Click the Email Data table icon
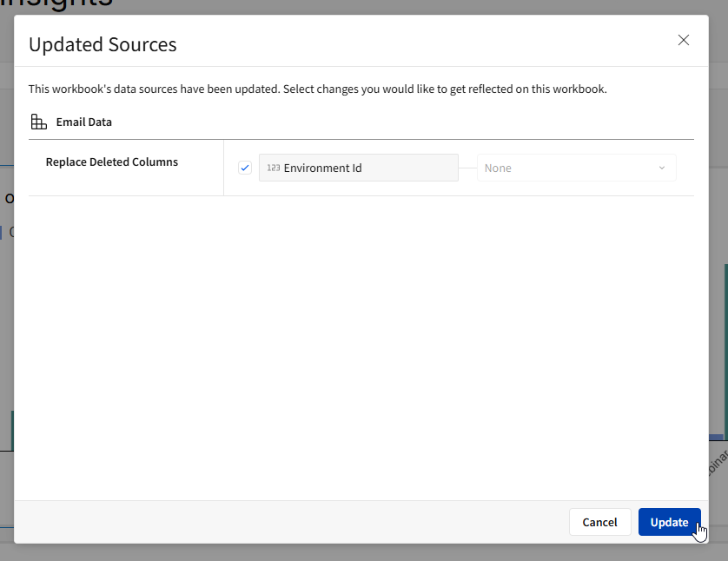The width and height of the screenshot is (728, 561). point(38,122)
